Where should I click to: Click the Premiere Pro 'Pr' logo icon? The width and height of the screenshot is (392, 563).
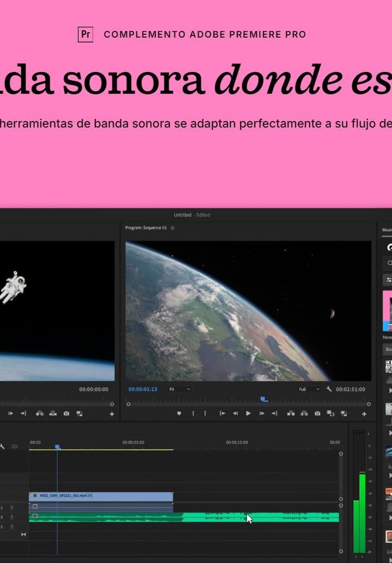click(85, 34)
